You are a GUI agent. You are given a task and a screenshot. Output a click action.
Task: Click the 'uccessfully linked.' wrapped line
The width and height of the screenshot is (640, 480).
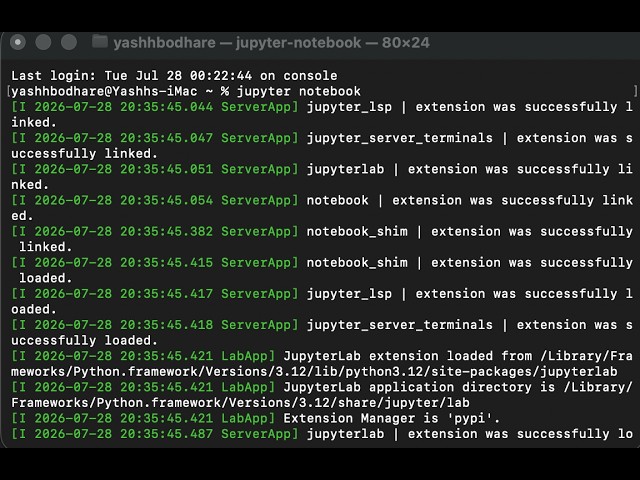[84, 153]
